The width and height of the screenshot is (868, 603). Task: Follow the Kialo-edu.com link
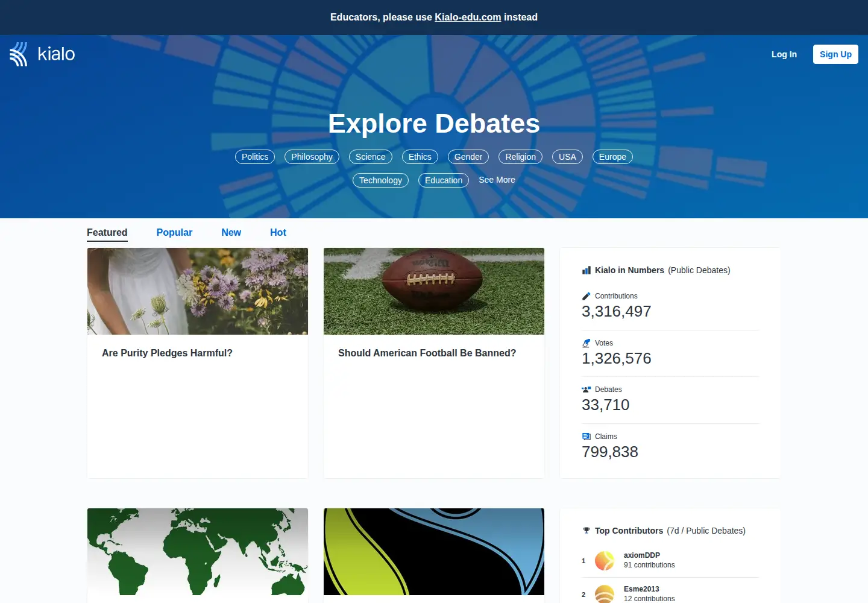click(468, 17)
